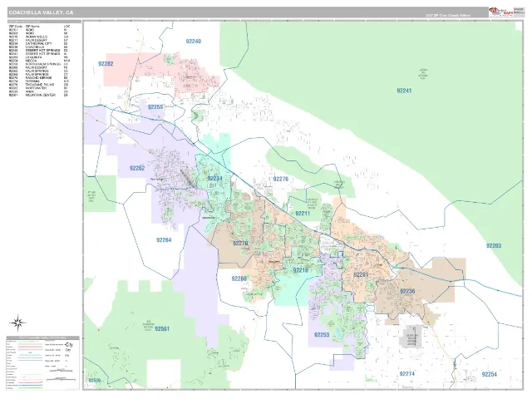The width and height of the screenshot is (532, 399).
Task: Click the COACHELLA row in ZIP index
Action: click(x=39, y=47)
